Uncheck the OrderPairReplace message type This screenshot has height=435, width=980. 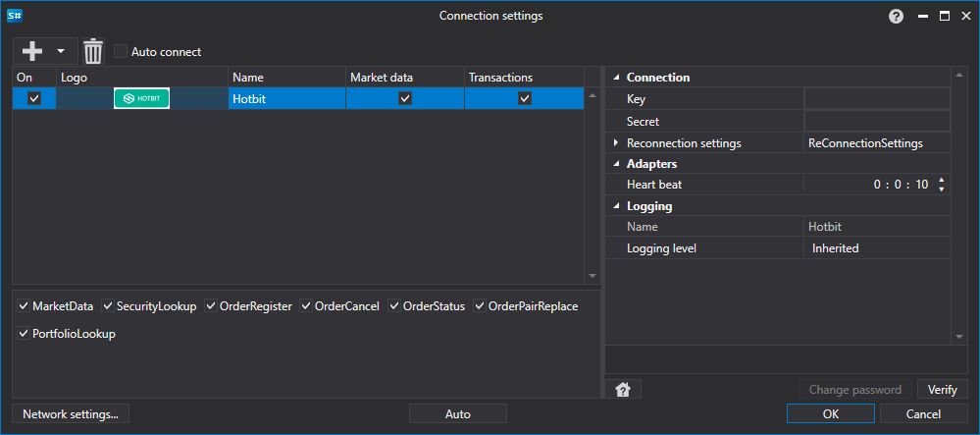coord(480,306)
